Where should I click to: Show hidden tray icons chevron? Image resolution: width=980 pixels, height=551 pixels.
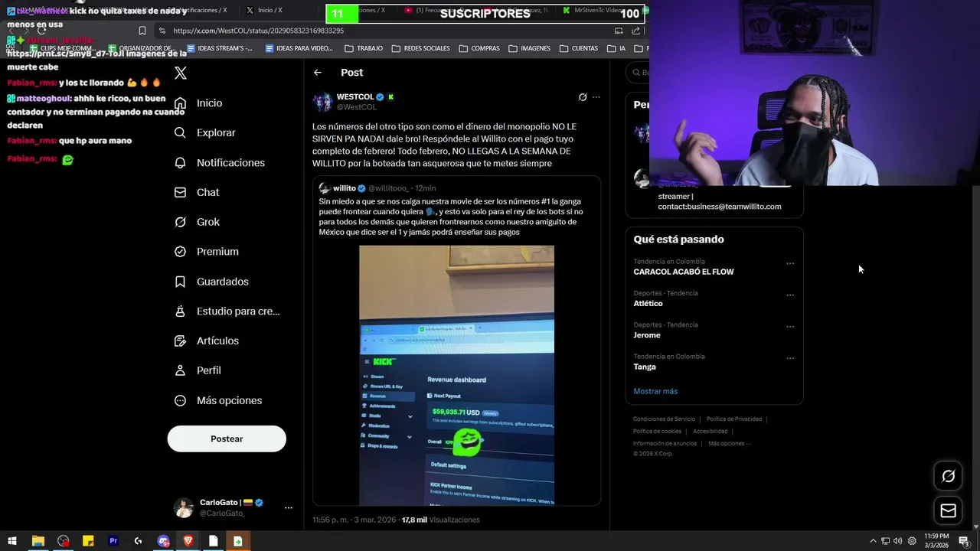[x=873, y=541]
